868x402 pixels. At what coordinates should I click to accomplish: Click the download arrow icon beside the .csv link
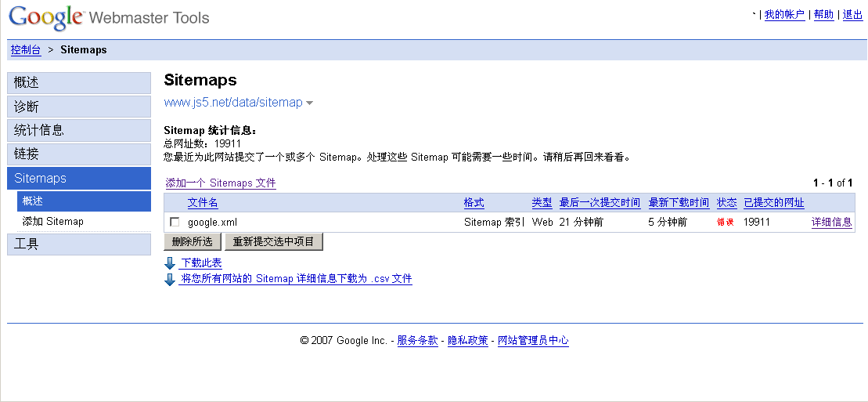point(170,279)
